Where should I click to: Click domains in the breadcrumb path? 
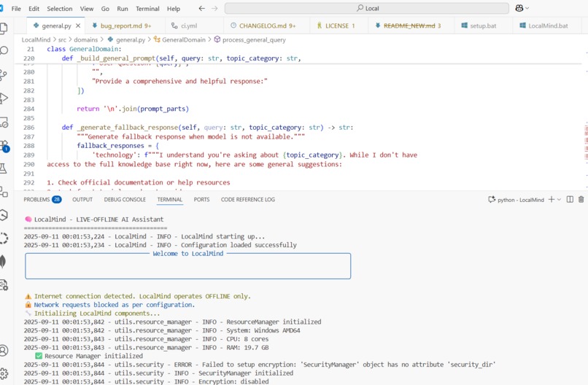[85, 39]
